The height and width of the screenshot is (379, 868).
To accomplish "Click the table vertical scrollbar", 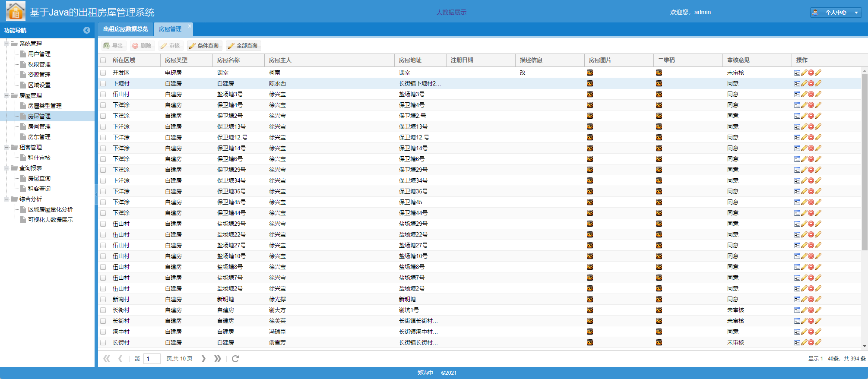I will coord(865,162).
